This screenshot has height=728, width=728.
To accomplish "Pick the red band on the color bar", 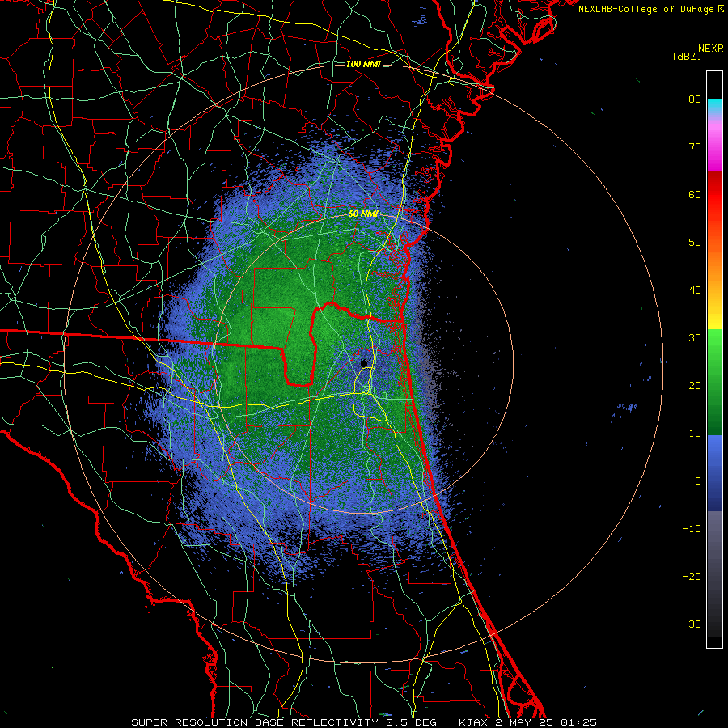I will point(714,195).
